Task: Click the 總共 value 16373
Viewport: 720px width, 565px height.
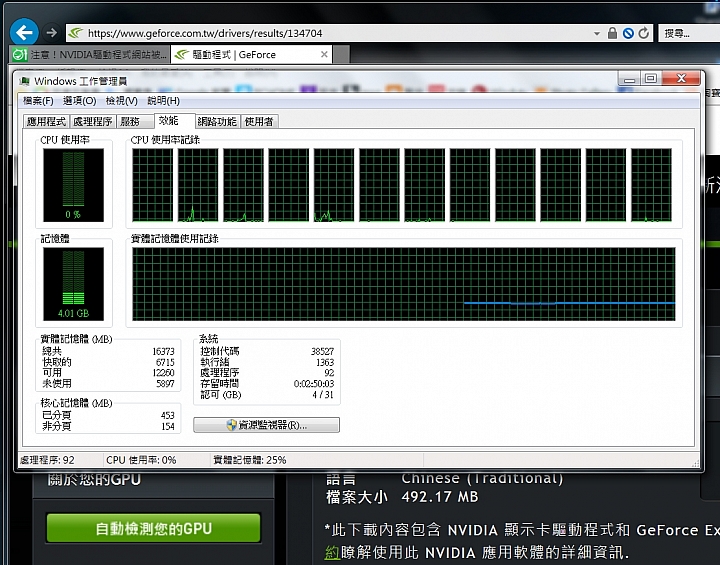Action: pos(163,351)
